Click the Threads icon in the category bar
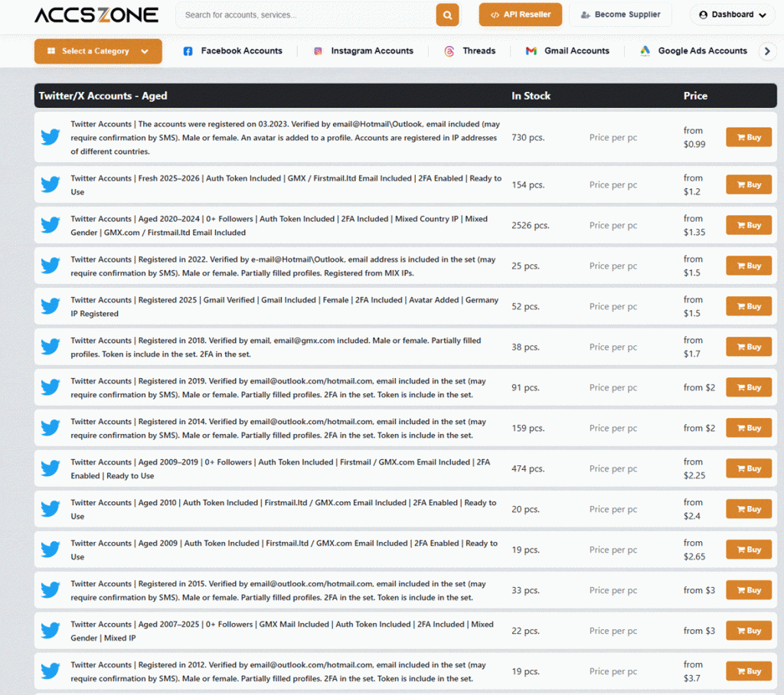Image resolution: width=784 pixels, height=695 pixels. [x=449, y=51]
